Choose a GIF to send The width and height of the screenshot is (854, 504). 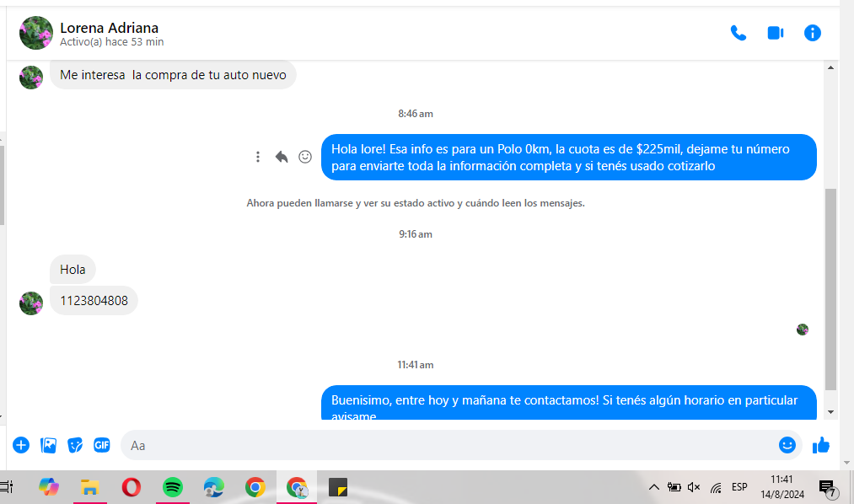point(102,445)
